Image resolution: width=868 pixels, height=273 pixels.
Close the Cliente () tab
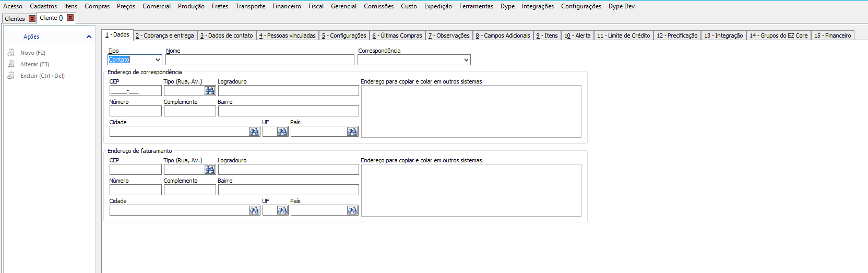pyautogui.click(x=70, y=18)
